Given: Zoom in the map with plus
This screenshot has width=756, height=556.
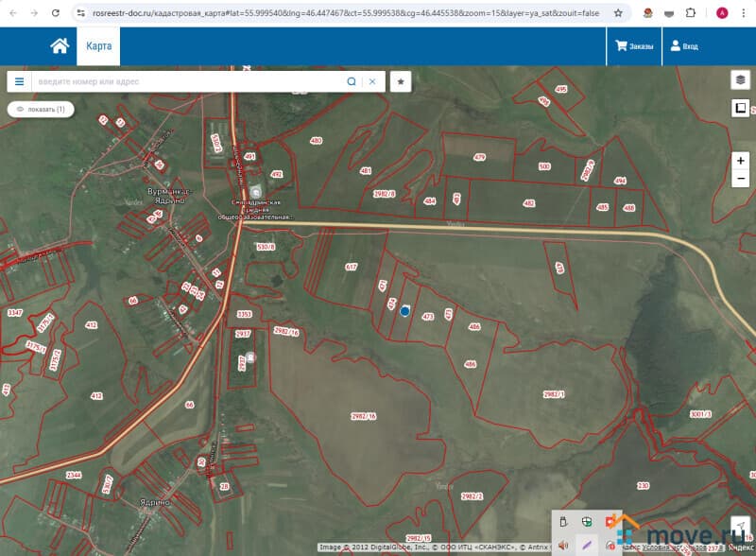Looking at the screenshot, I should click(x=740, y=161).
